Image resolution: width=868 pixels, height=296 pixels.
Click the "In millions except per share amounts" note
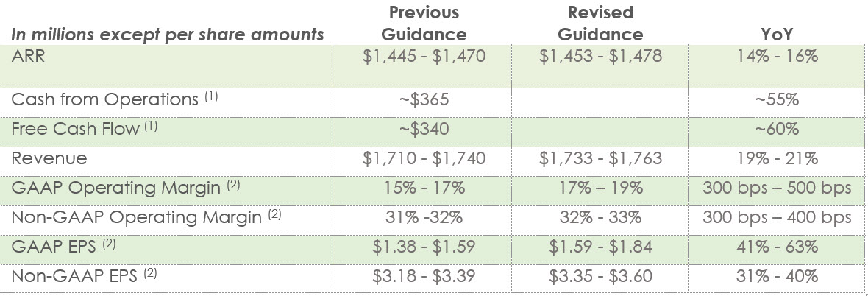[168, 35]
